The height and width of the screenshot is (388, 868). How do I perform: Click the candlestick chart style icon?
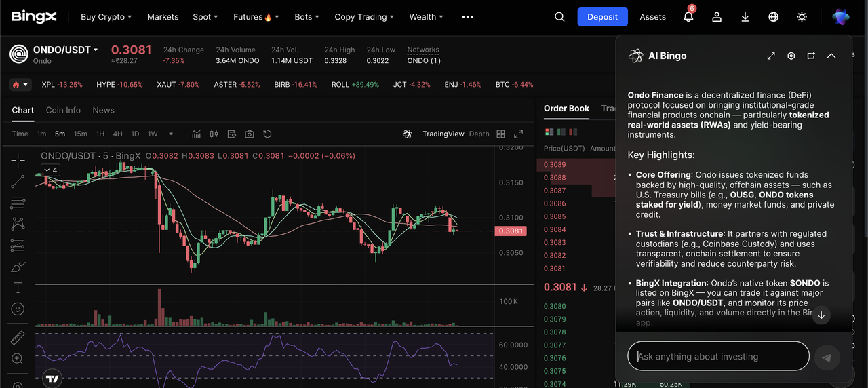(x=214, y=134)
